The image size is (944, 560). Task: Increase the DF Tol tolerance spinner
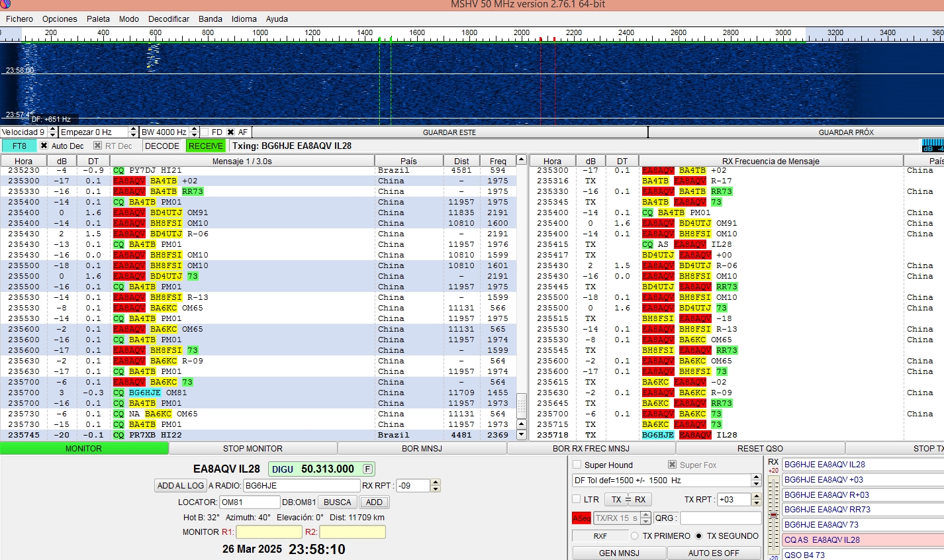tap(756, 477)
